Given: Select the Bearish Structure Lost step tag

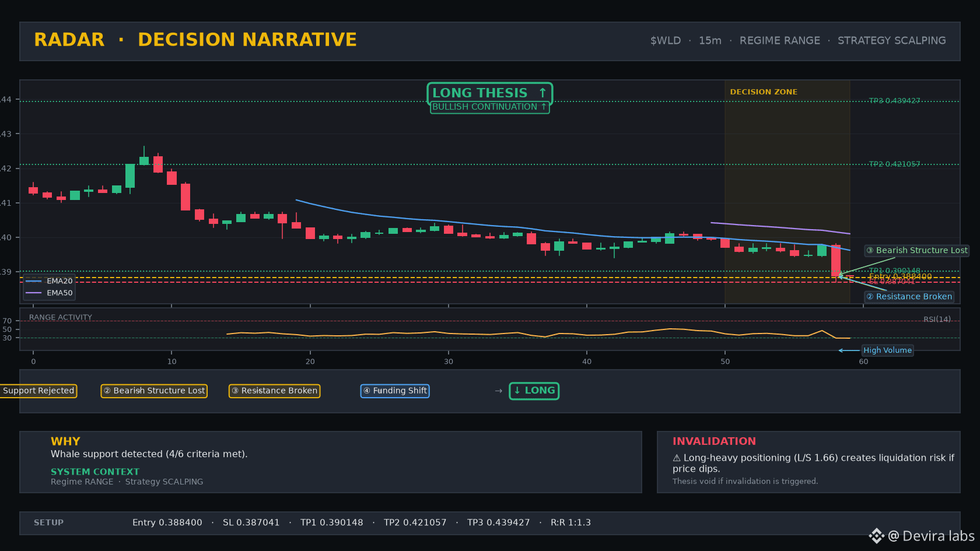Looking at the screenshot, I should click(154, 391).
